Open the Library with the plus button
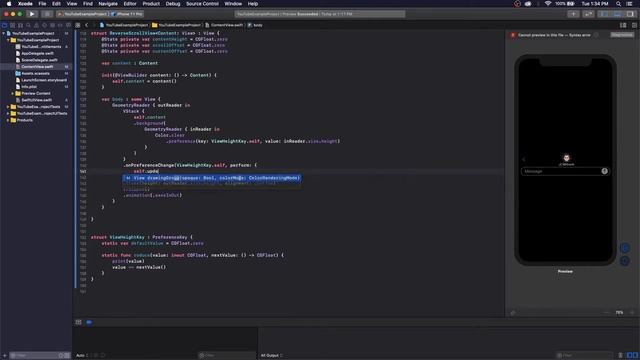The image size is (640, 360). point(573,14)
